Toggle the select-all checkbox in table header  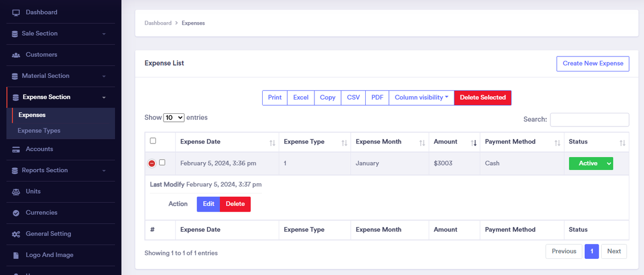[153, 141]
